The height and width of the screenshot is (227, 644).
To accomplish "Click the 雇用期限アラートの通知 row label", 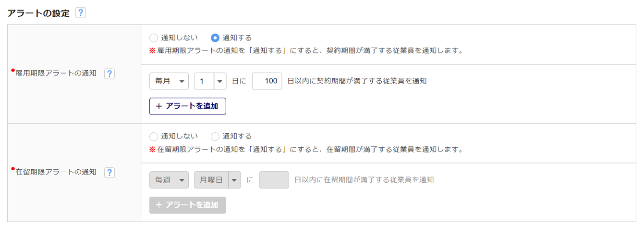I will click(56, 74).
